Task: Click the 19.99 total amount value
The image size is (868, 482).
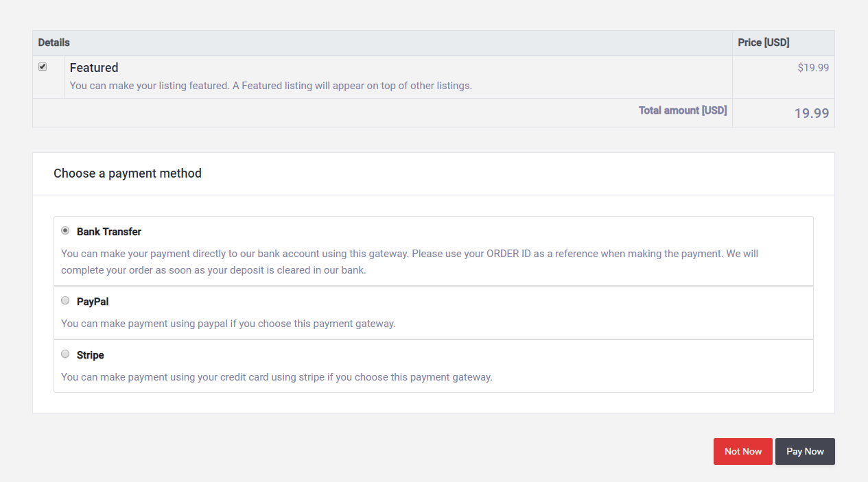Action: coord(812,114)
